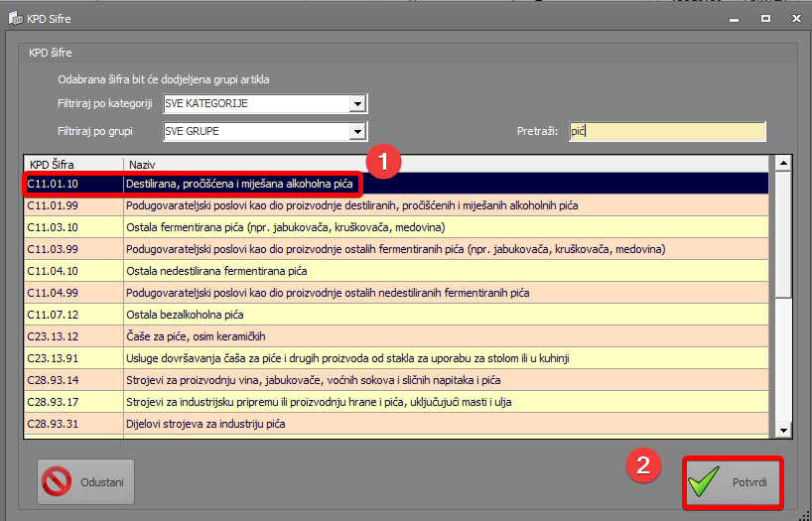812x521 pixels.
Task: Expand the Filtriraj po grupi dropdown
Action: click(x=357, y=132)
